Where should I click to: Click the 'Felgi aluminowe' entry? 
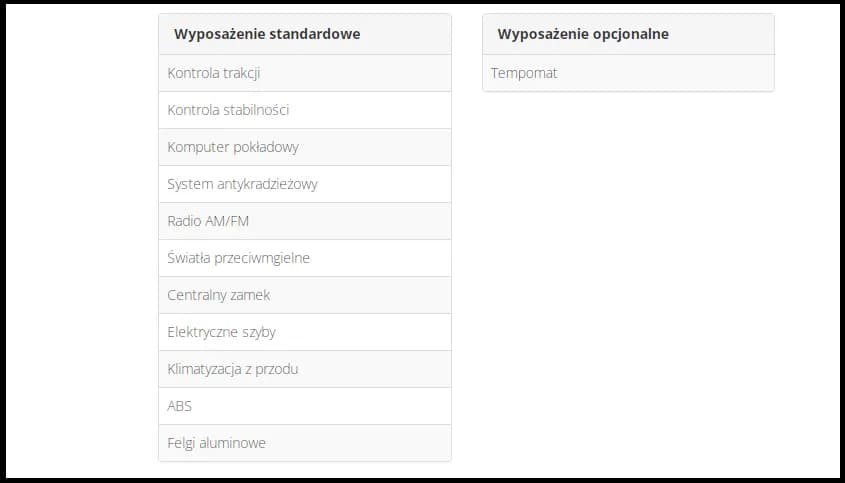pos(304,443)
